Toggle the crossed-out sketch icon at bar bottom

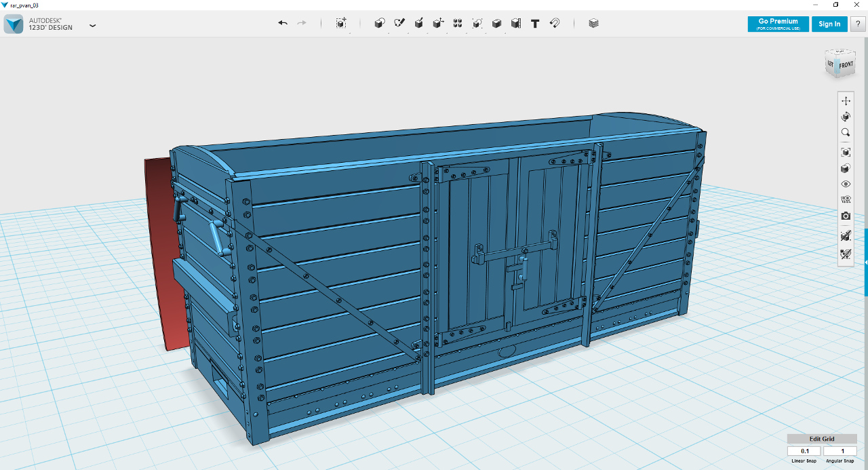coord(846,255)
